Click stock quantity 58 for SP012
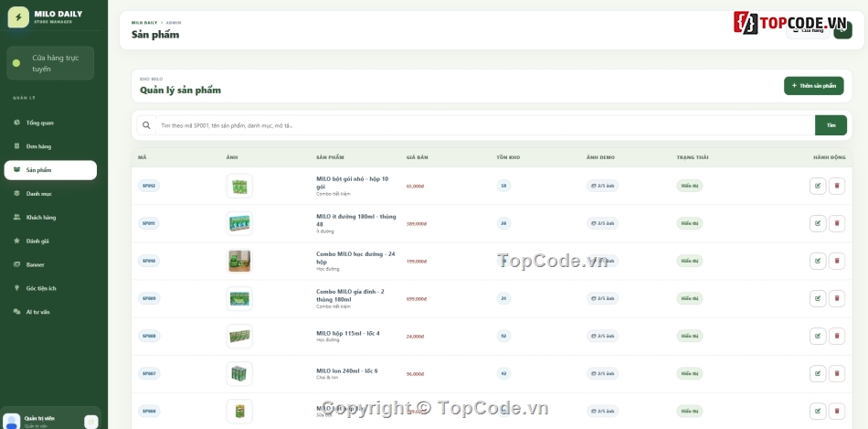This screenshot has width=868, height=429. click(x=503, y=186)
